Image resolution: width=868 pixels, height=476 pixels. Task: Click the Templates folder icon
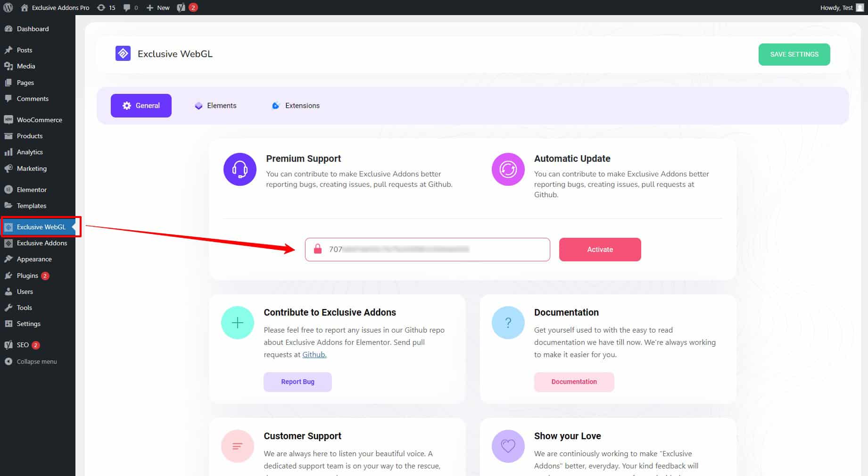tap(8, 206)
